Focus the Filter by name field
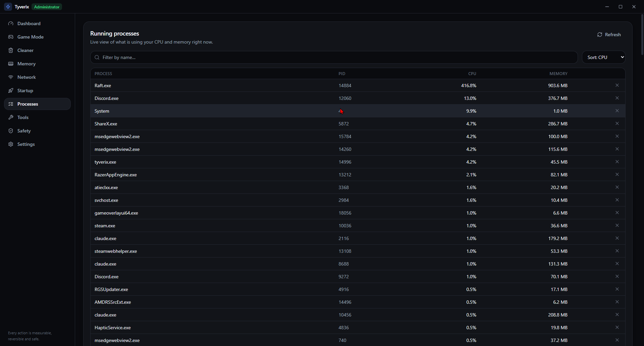The width and height of the screenshot is (644, 346). coord(334,57)
